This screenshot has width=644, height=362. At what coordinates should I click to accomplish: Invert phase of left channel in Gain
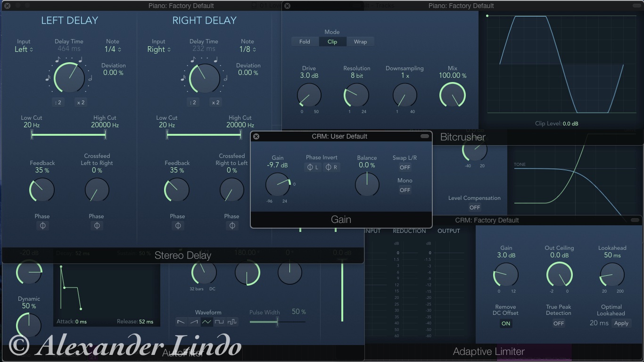click(x=312, y=167)
